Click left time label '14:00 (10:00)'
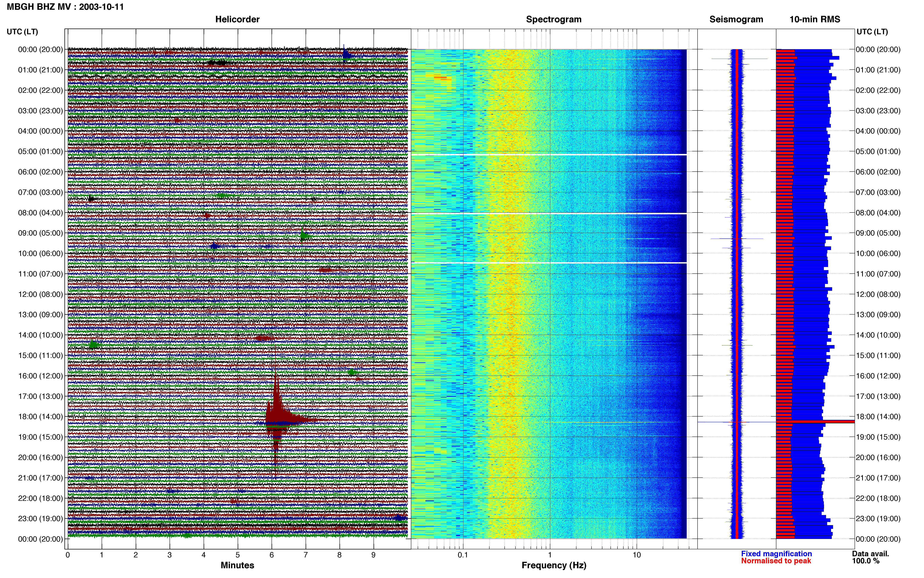Viewport: 924px width, 578px height. pos(41,335)
